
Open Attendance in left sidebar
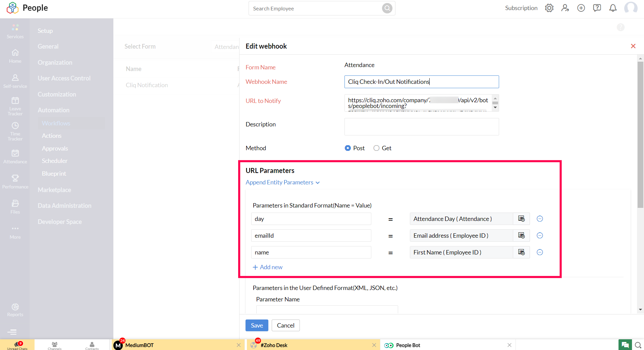(15, 157)
